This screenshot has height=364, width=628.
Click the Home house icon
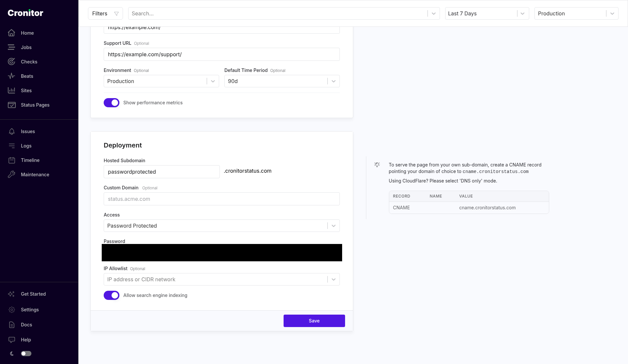pyautogui.click(x=11, y=33)
